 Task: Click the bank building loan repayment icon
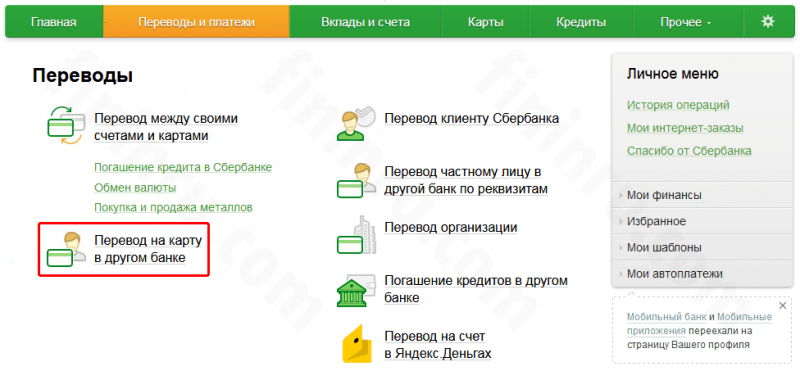(356, 290)
